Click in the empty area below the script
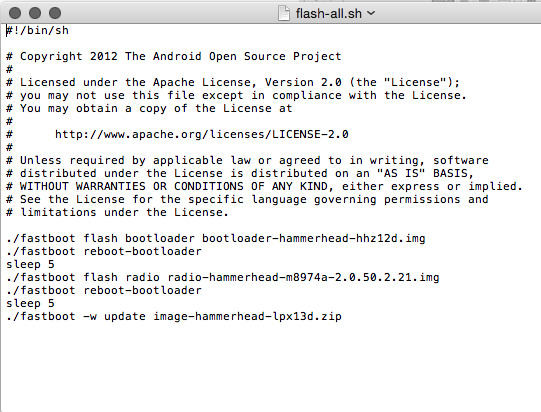Viewport: 541px width, 412px height. (x=270, y=366)
